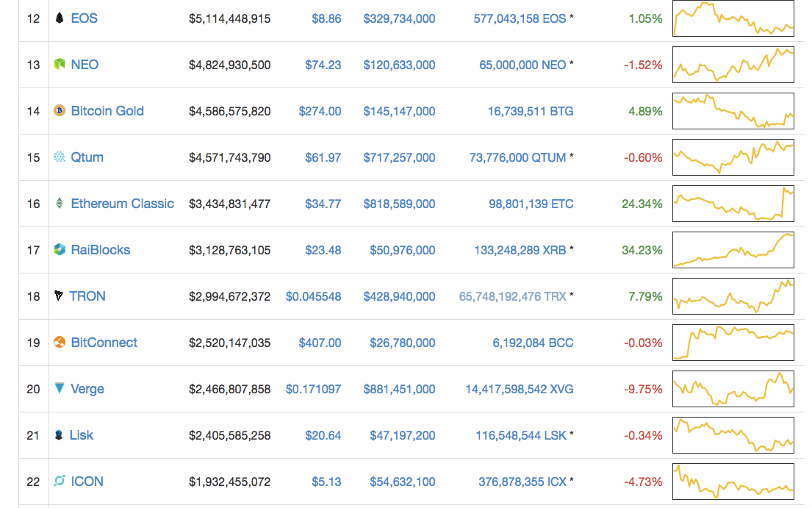Click RaiBlocks price $23.48
This screenshot has width=812, height=508.
click(323, 250)
